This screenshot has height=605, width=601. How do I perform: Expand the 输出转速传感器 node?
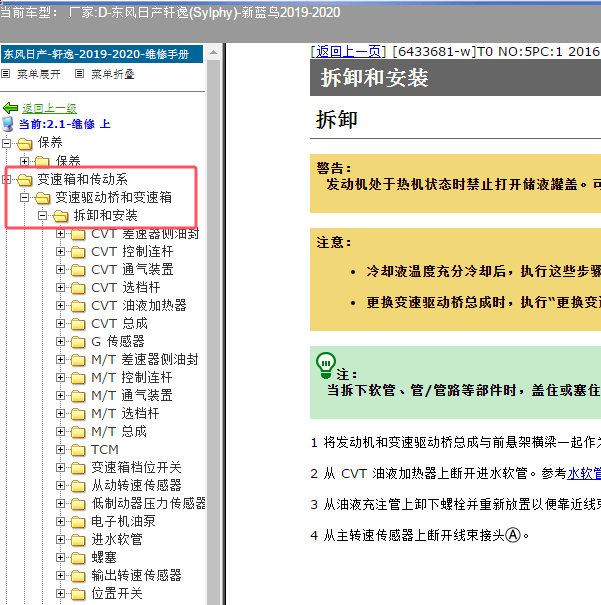point(60,576)
